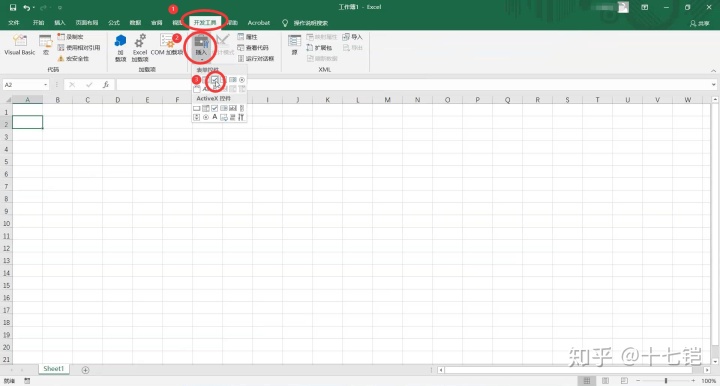
Task: Pick the form control Check Box
Action: pyautogui.click(x=214, y=80)
